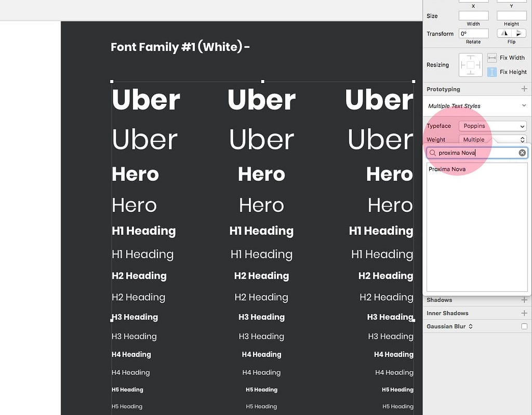Click the resizing constraints box
This screenshot has height=415, width=532.
click(471, 65)
